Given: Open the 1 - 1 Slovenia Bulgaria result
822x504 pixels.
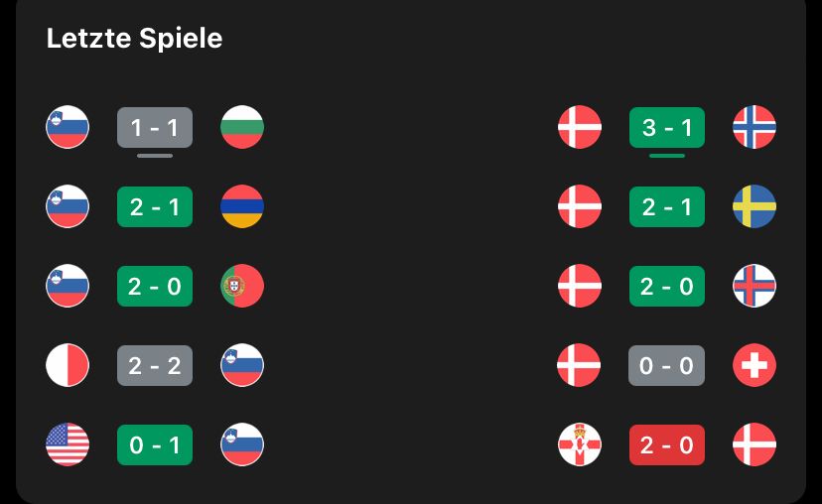Looking at the screenshot, I should (155, 127).
